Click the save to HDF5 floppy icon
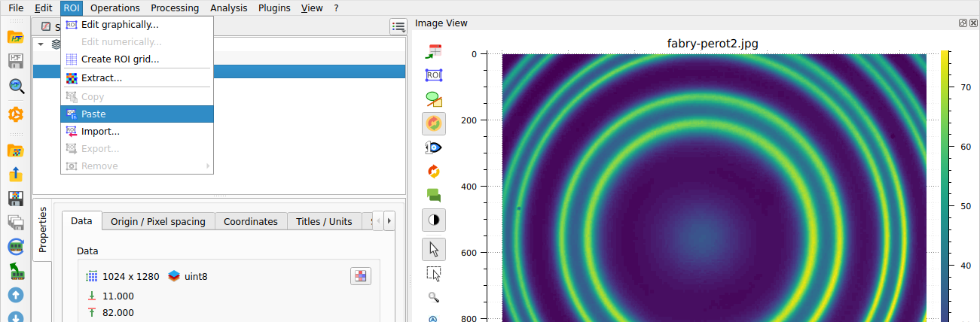The height and width of the screenshot is (322, 980). [15, 62]
